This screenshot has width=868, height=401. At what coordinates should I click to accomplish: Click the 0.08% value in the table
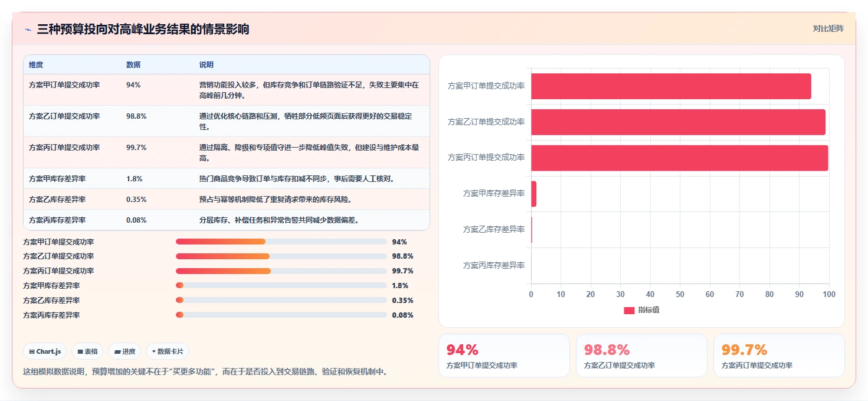pyautogui.click(x=136, y=220)
